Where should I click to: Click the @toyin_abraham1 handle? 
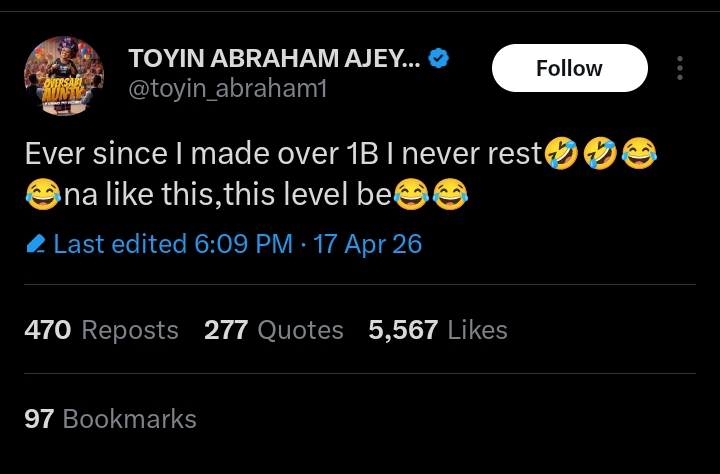tap(228, 90)
